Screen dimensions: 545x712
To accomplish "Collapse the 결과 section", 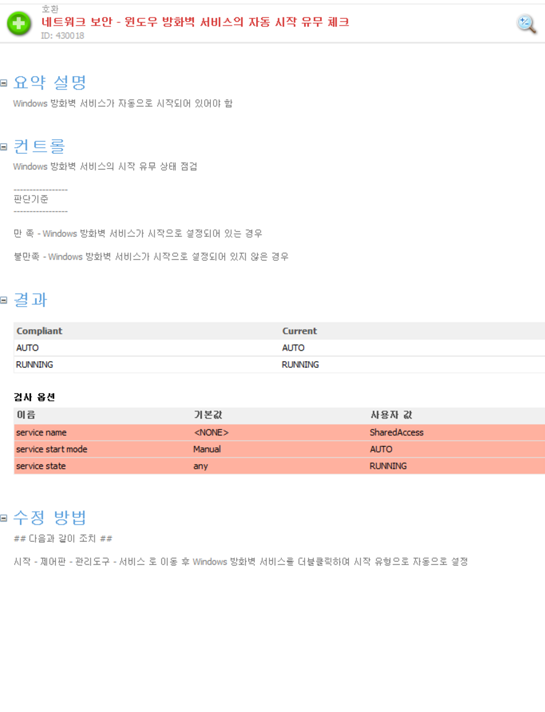I will click(4, 300).
